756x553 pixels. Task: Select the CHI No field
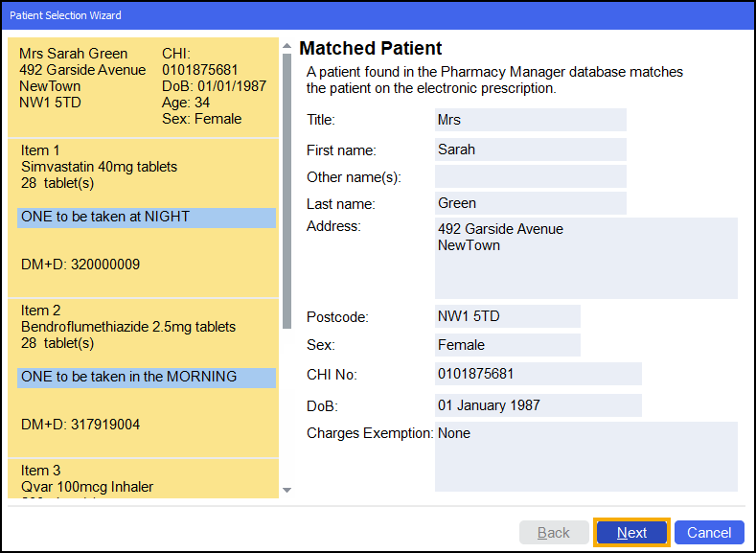[x=538, y=374]
